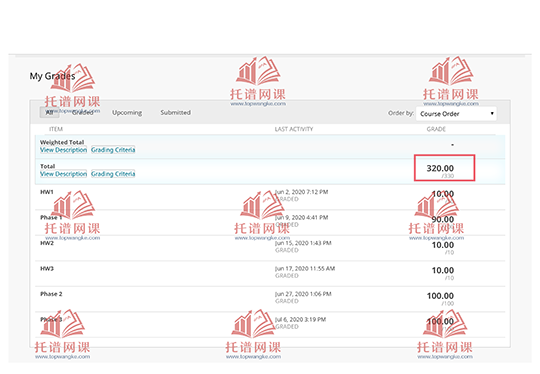The height and width of the screenshot is (374, 540).
Task: Select the All tab in My Grades
Action: pyautogui.click(x=50, y=112)
